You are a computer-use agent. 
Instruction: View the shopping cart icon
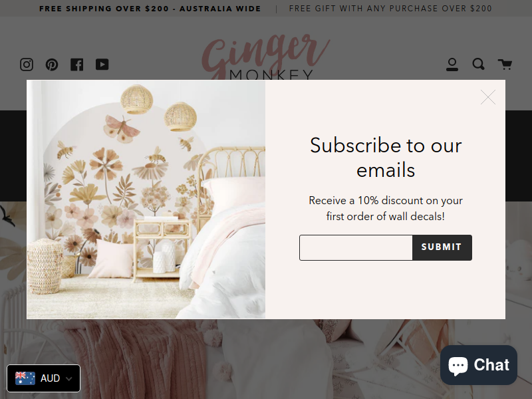tap(505, 64)
